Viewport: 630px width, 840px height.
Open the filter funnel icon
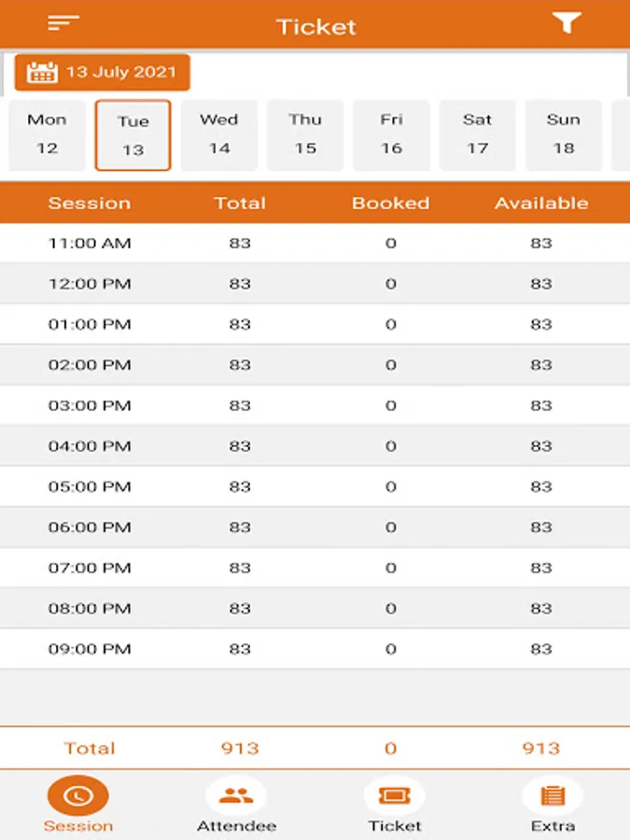[x=567, y=22]
